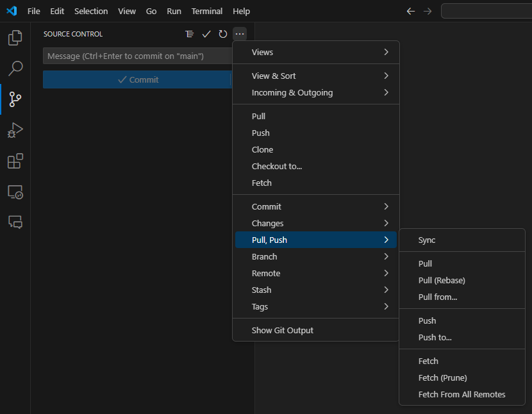Open the Extensions view icon

15,161
